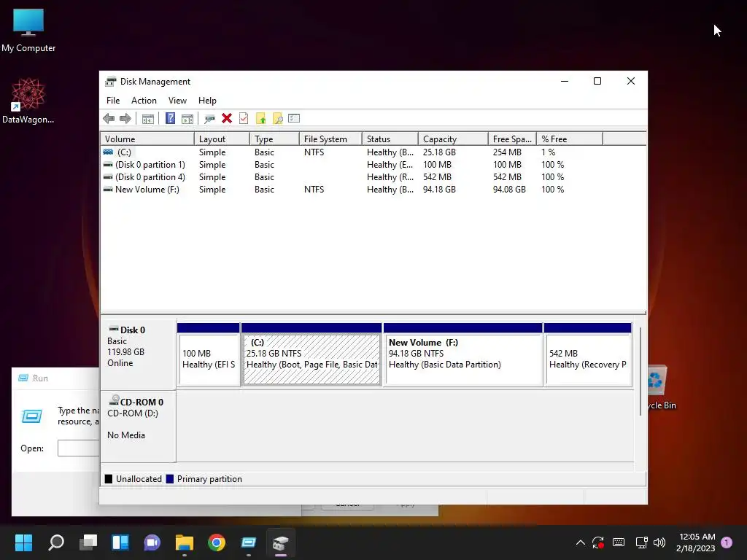The image size is (747, 560).
Task: Sort by the Volume column header
Action: coord(147,139)
